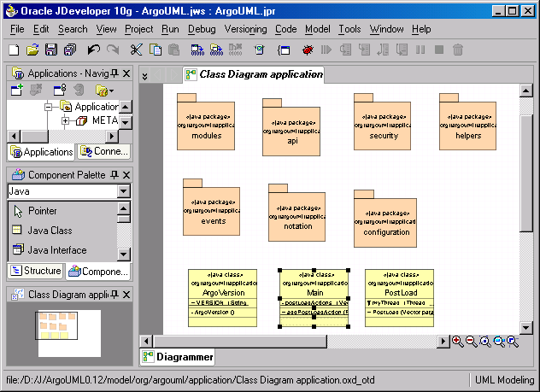The width and height of the screenshot is (540, 392).
Task: Click the Pause debugger icon
Action: (420, 50)
